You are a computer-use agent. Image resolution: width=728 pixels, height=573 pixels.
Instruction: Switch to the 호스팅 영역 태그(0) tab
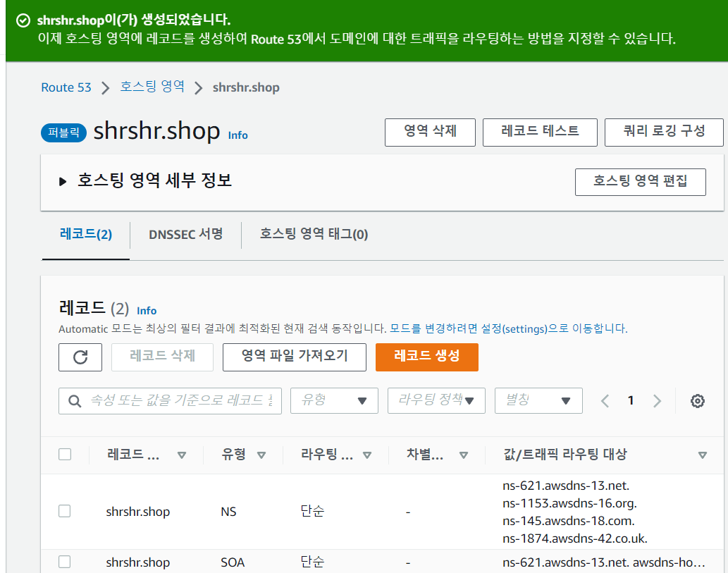click(x=314, y=234)
